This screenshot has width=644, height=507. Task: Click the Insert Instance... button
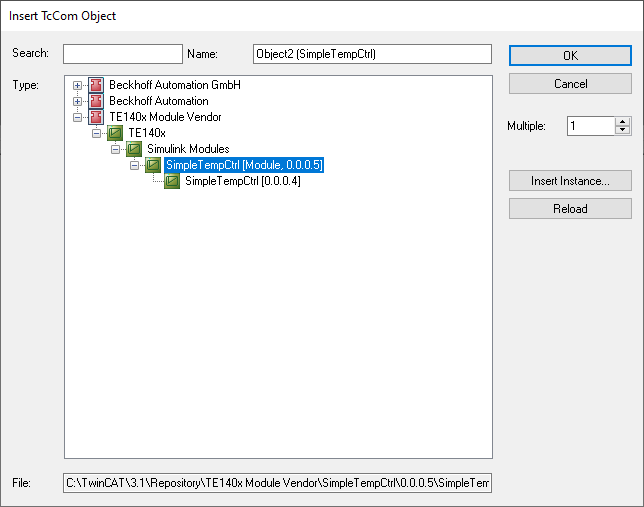(x=570, y=181)
